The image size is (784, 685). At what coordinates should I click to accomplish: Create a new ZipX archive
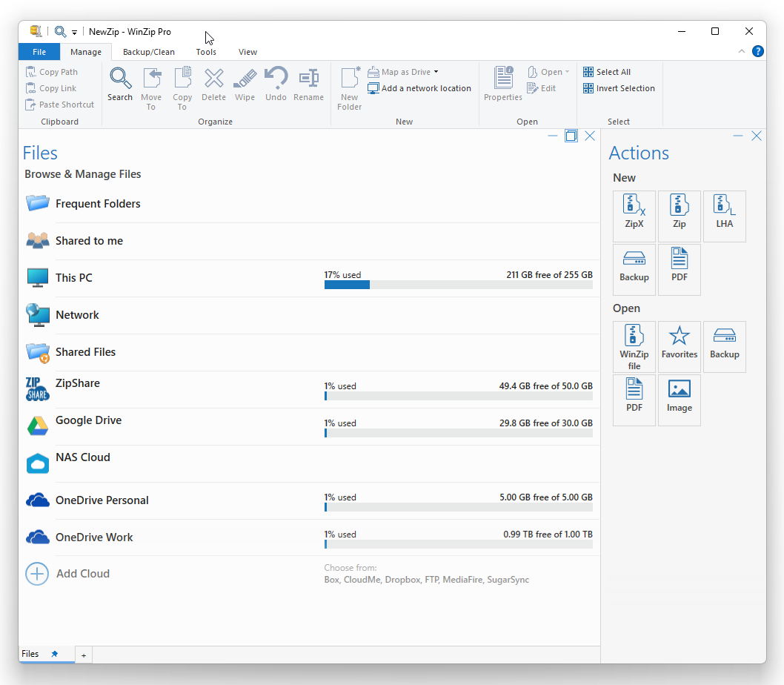(634, 216)
